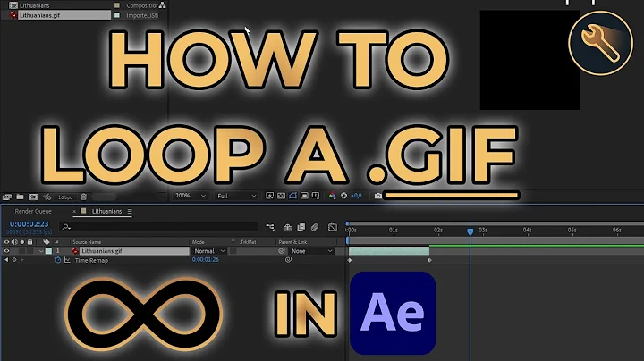The image size is (644, 361).
Task: Take a snapshot with the camera icon
Action: pos(377,196)
